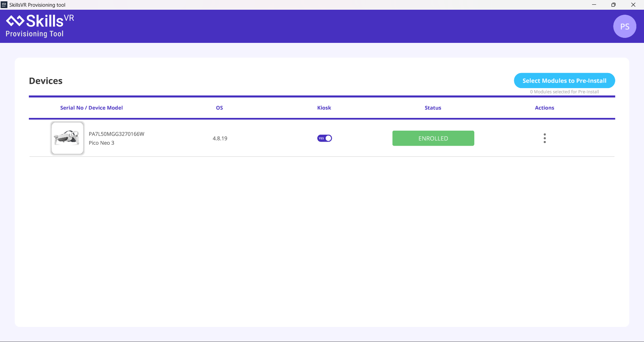
Task: Click the Actions column header
Action: pyautogui.click(x=545, y=108)
